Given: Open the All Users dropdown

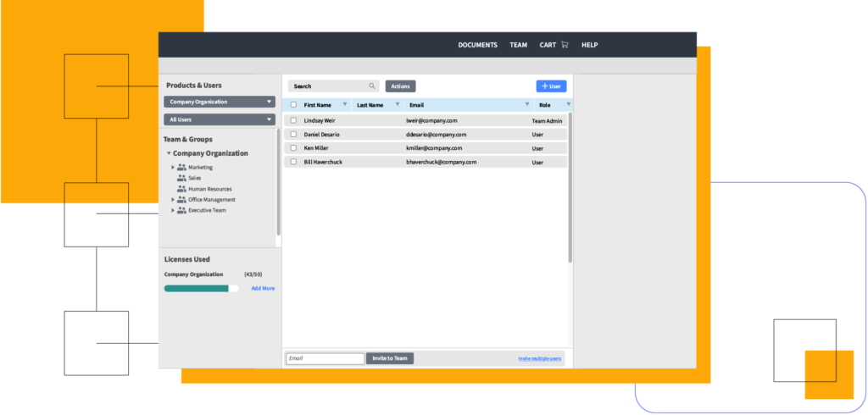Looking at the screenshot, I should [220, 120].
